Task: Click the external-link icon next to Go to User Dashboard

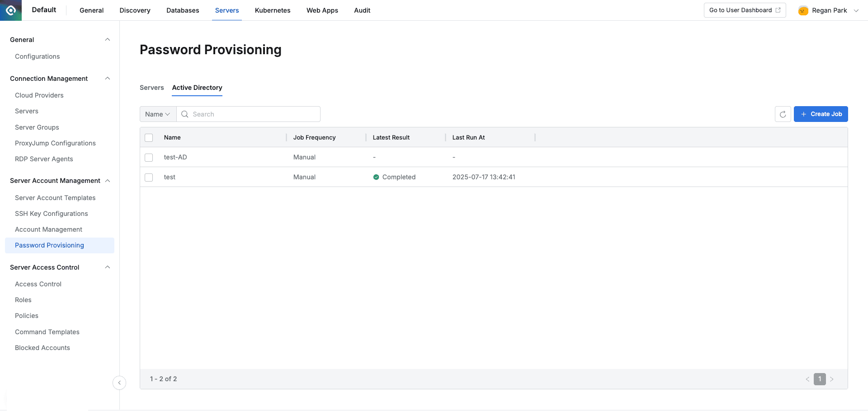Action: pos(778,9)
